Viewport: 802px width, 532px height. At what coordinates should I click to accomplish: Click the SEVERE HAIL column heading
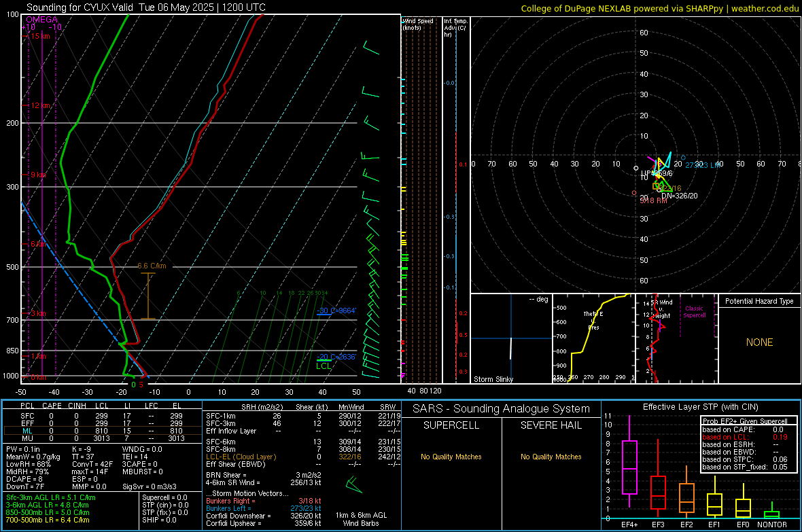[x=551, y=425]
